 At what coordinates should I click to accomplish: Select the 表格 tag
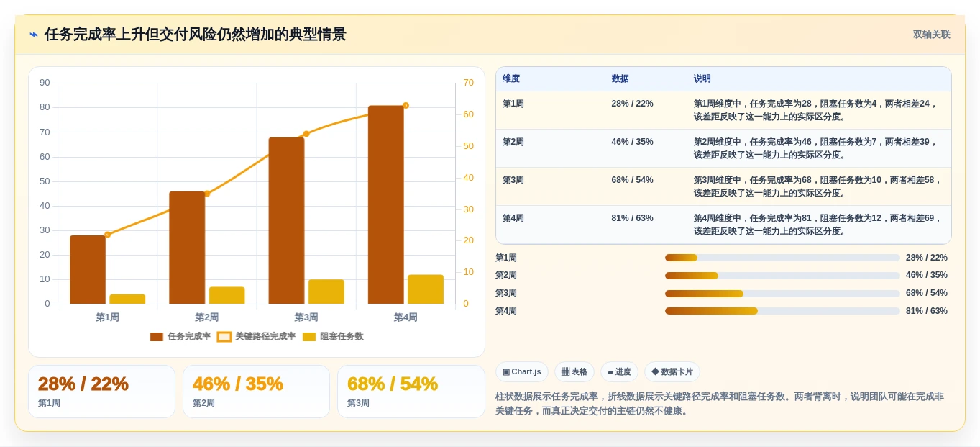point(574,371)
